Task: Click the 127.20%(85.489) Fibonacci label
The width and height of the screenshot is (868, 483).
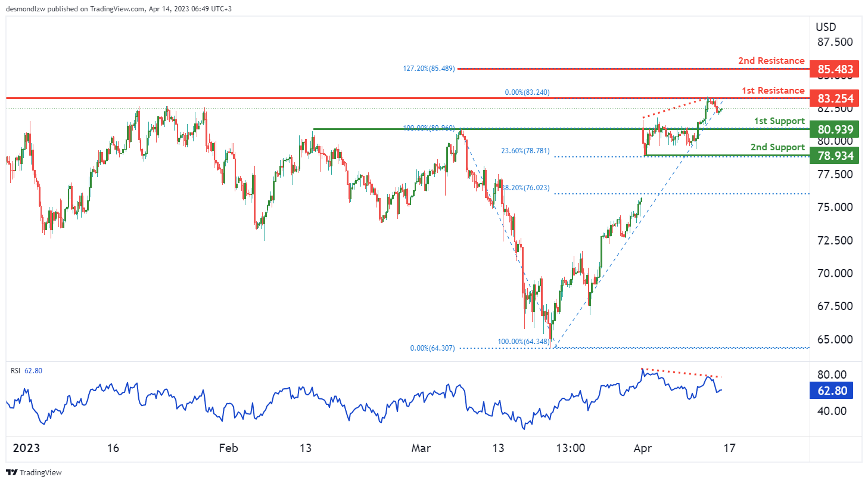Action: pyautogui.click(x=428, y=69)
